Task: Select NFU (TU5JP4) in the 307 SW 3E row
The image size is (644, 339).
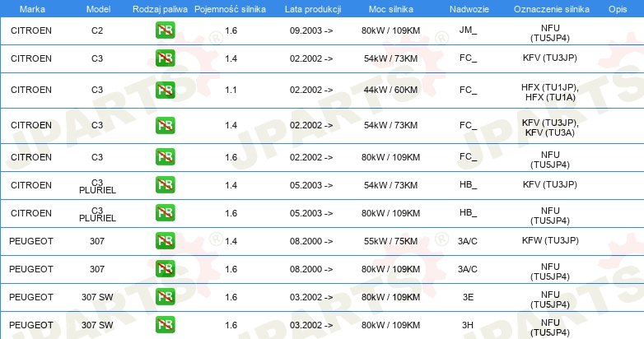Action: coord(550,300)
